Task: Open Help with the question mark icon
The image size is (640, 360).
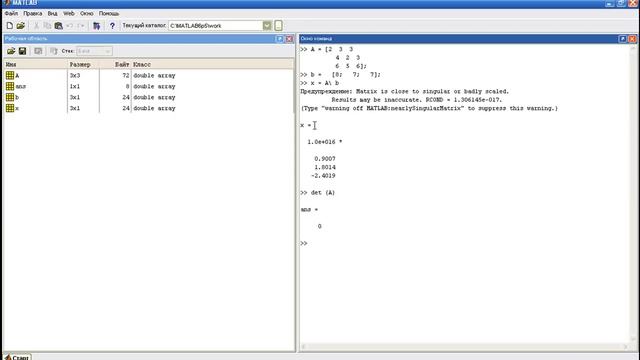Action: point(112,26)
